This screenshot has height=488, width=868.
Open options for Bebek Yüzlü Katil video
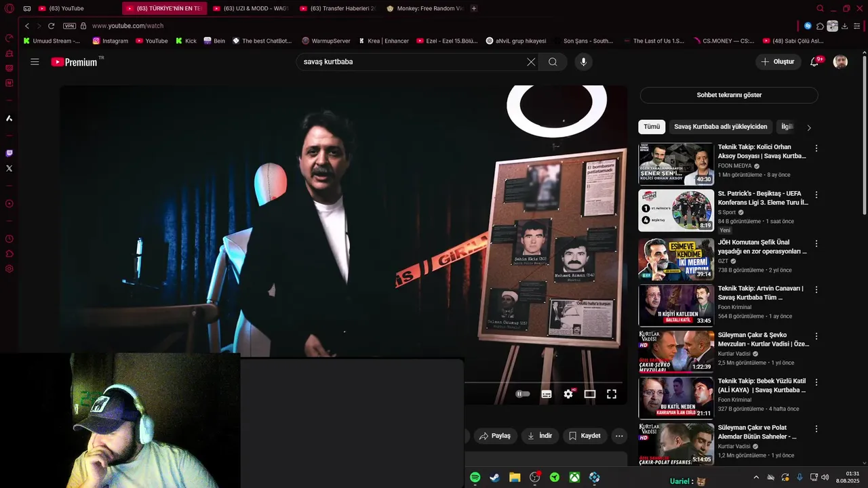(816, 382)
